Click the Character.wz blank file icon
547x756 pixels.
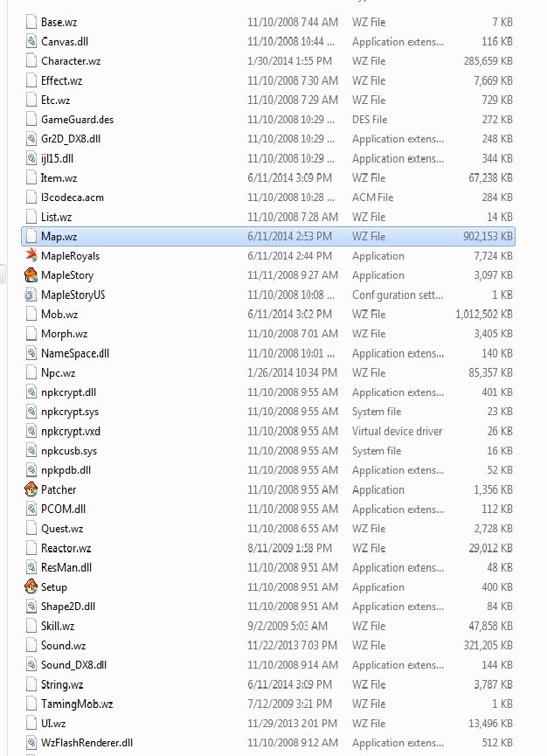tap(31, 61)
